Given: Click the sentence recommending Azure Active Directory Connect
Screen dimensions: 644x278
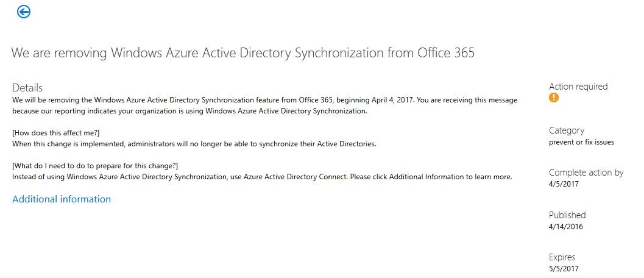Looking at the screenshot, I should tap(180, 177).
